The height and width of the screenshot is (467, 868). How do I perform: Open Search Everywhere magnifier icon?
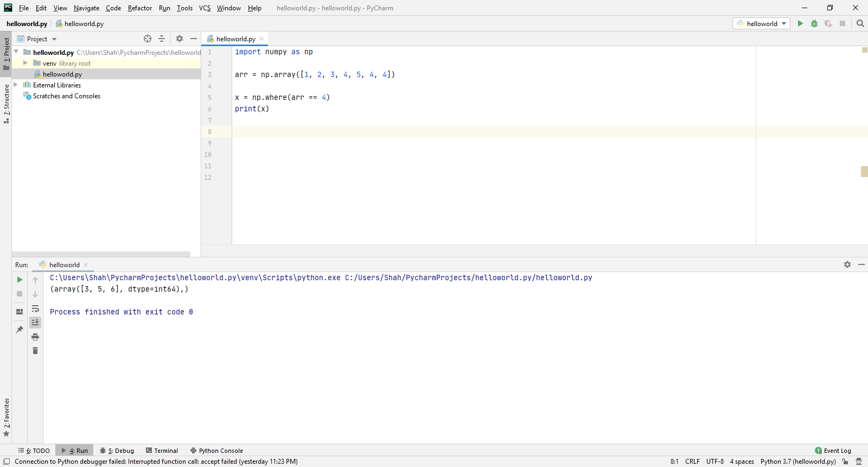860,23
